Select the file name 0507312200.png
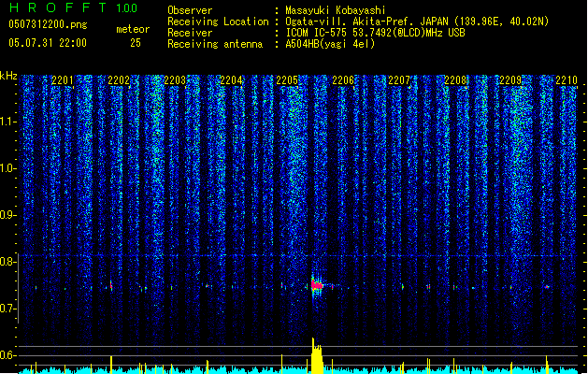588x374 pixels. point(48,24)
